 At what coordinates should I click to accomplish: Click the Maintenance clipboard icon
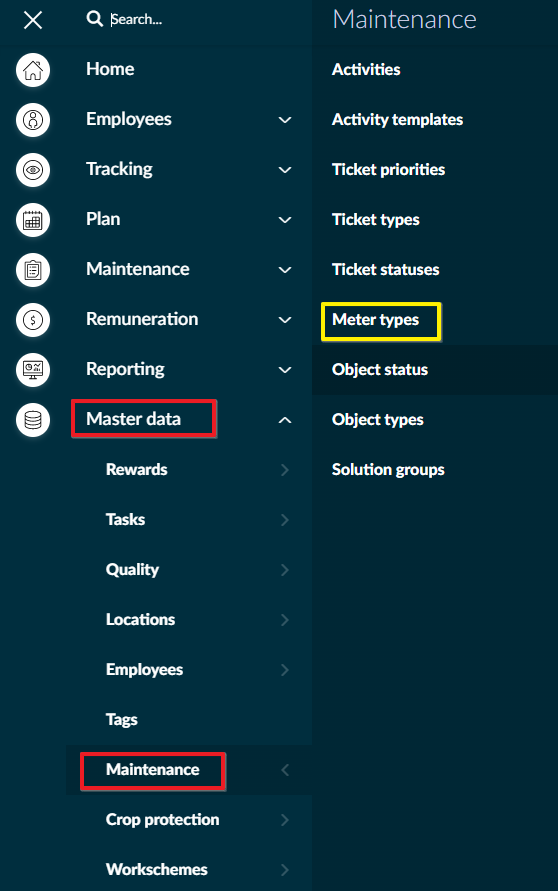click(x=33, y=270)
